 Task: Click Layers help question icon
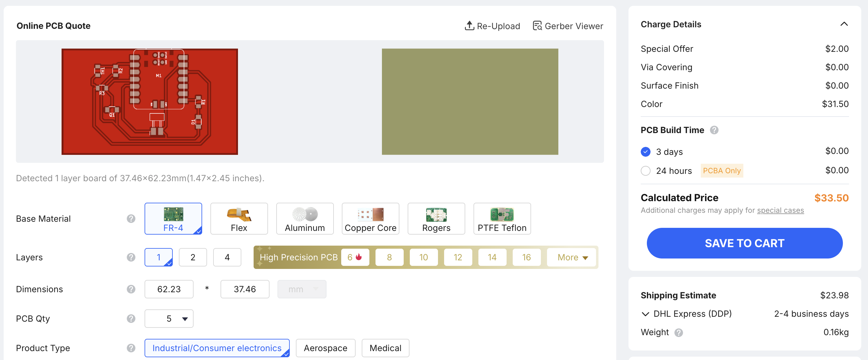[x=131, y=257]
